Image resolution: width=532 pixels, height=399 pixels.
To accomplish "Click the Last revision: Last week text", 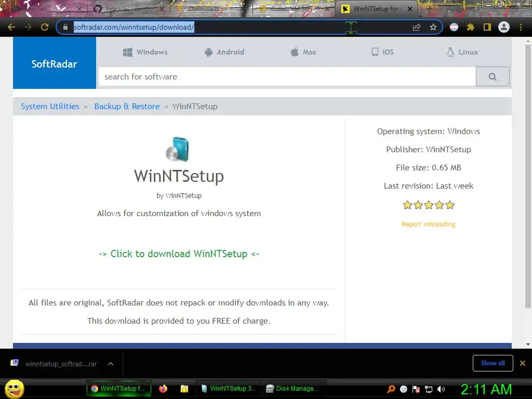I will tap(429, 186).
